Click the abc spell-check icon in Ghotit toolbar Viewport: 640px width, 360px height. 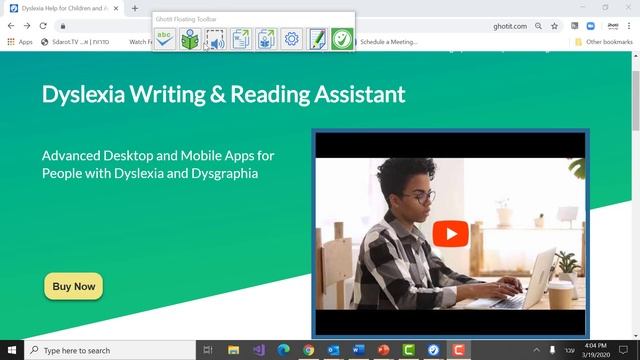[x=165, y=39]
